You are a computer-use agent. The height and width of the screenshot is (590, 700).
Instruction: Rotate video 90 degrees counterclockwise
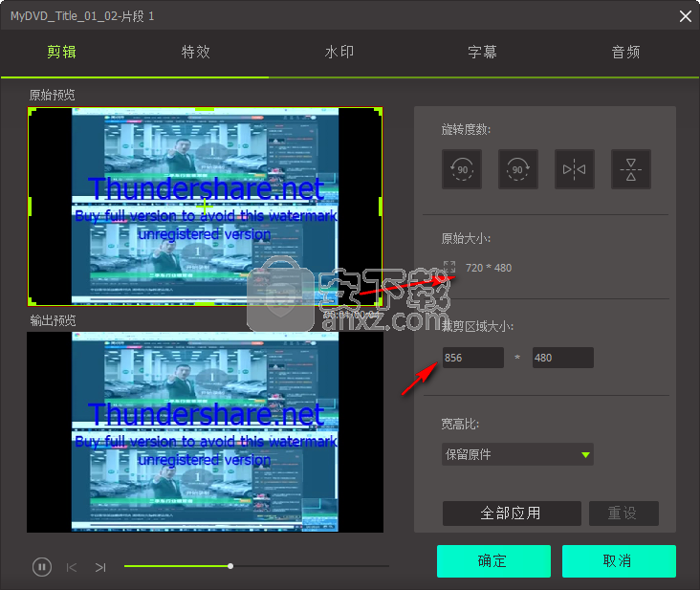[x=462, y=169]
